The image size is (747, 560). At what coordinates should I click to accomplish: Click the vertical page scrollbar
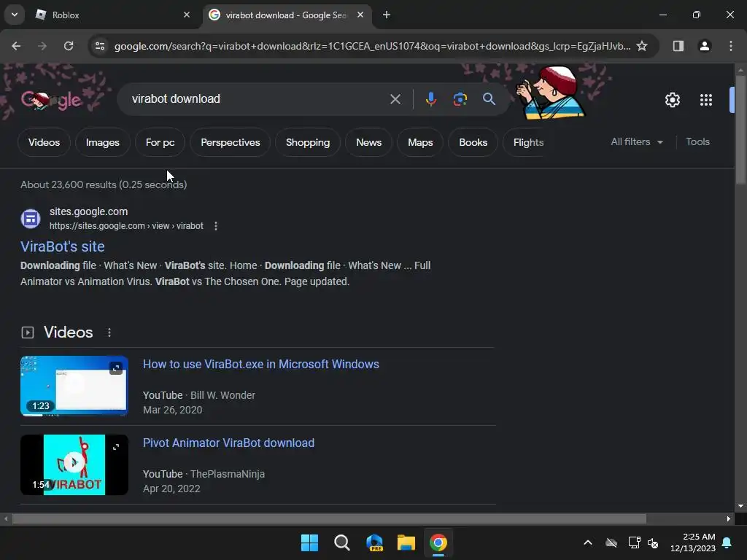[x=740, y=128]
